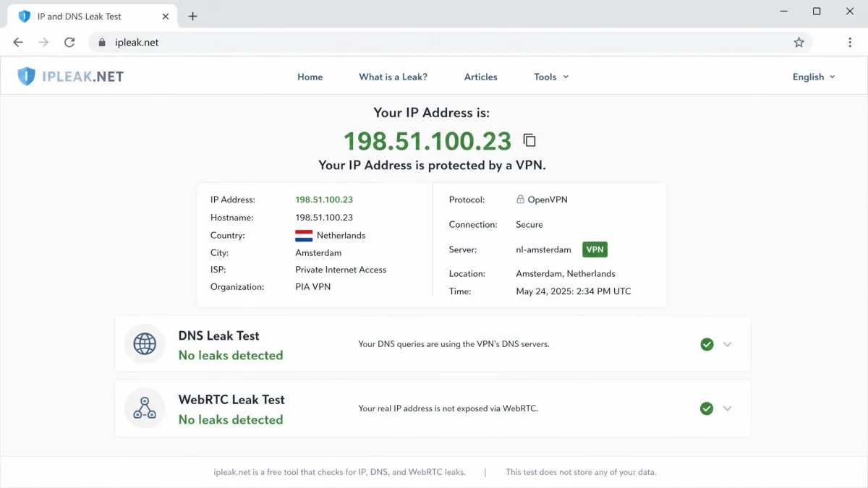Reload the page with the refresh icon

click(x=69, y=43)
